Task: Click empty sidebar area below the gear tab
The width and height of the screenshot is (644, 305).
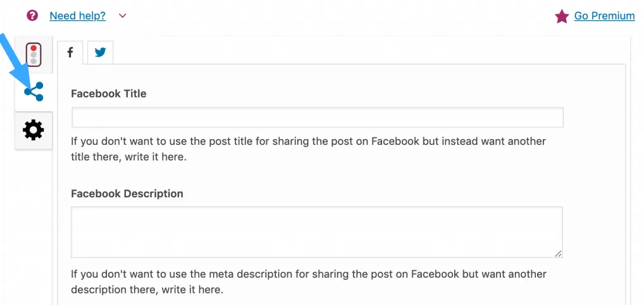Action: point(34,221)
